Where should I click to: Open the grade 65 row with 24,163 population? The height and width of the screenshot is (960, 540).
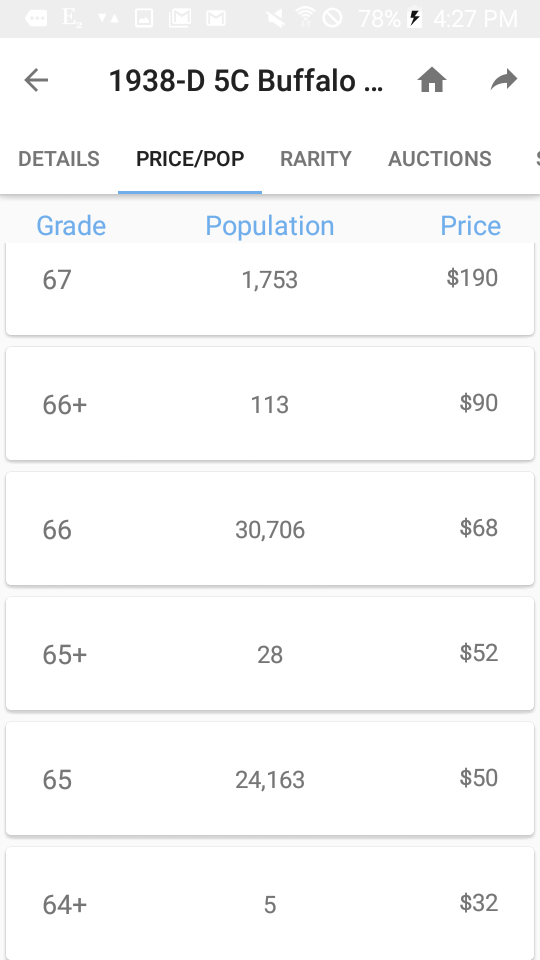(x=270, y=778)
